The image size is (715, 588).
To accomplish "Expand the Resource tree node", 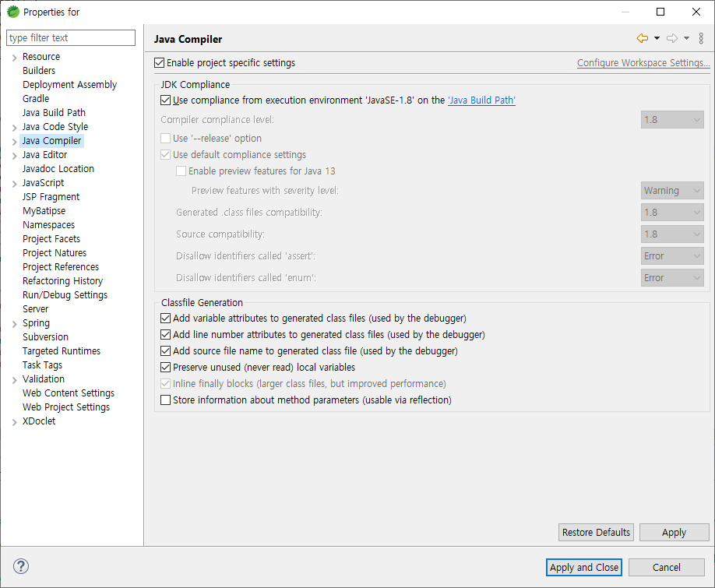I will pyautogui.click(x=14, y=58).
